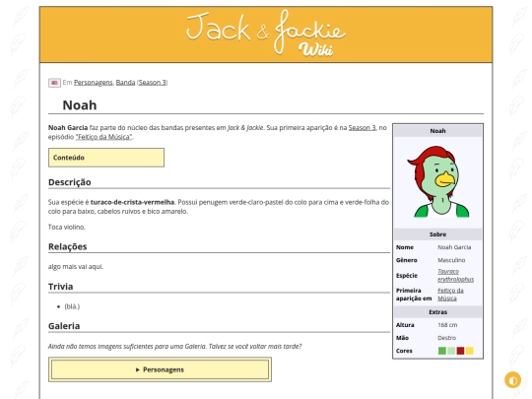The image size is (532, 399).
Task: Click the Descrição section heading
Action: (x=70, y=182)
